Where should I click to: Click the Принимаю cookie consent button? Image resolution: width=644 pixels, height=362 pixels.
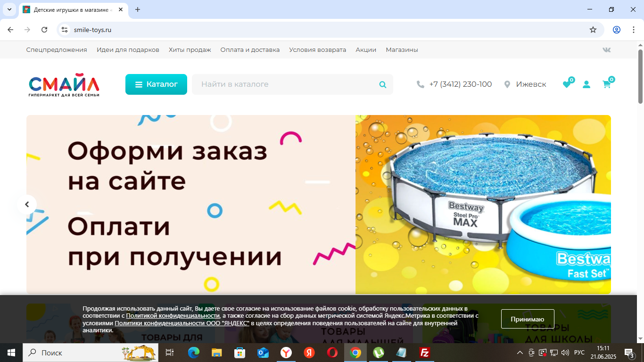pyautogui.click(x=527, y=319)
